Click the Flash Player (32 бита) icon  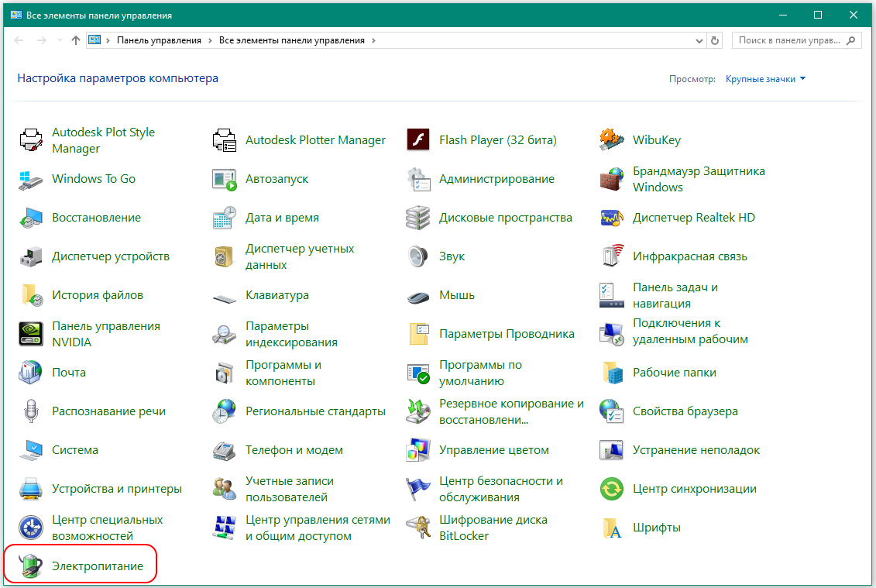(x=418, y=139)
